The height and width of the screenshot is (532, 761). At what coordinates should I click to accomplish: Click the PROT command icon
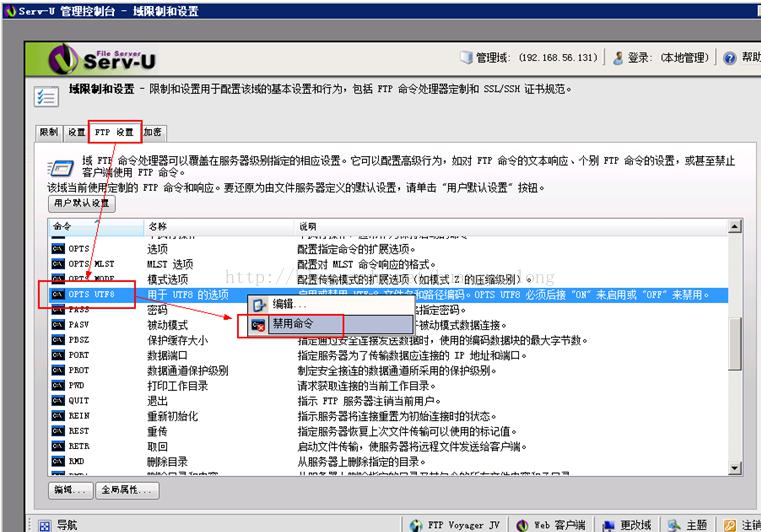click(x=58, y=370)
